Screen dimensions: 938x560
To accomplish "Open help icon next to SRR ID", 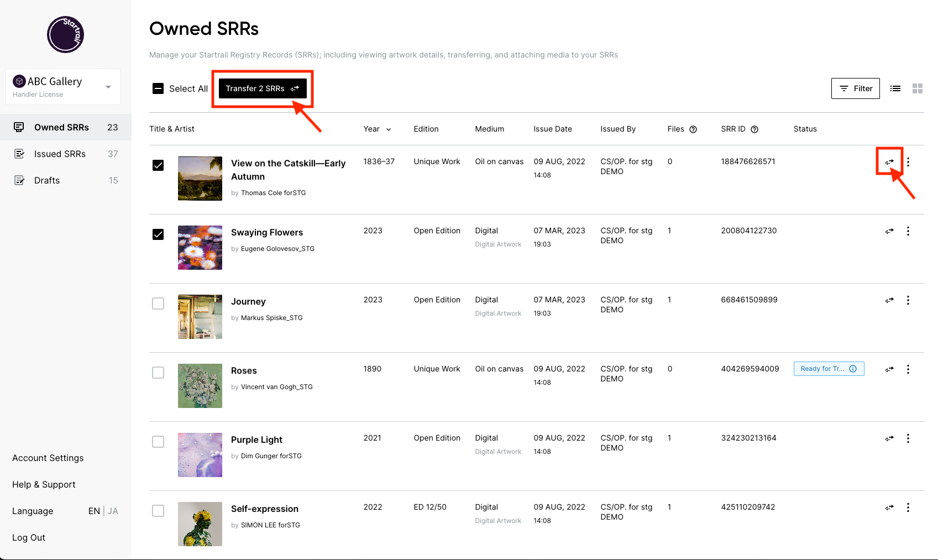I will click(x=754, y=129).
